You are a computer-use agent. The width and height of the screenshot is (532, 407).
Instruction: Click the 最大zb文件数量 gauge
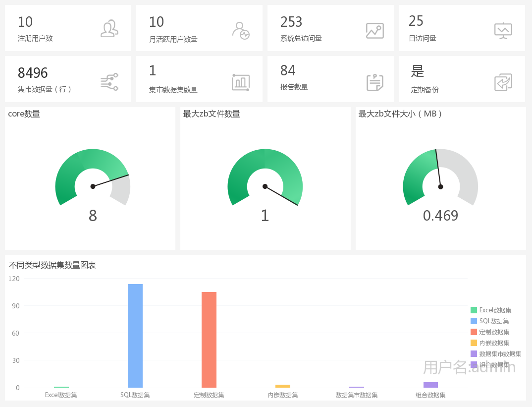pos(265,178)
